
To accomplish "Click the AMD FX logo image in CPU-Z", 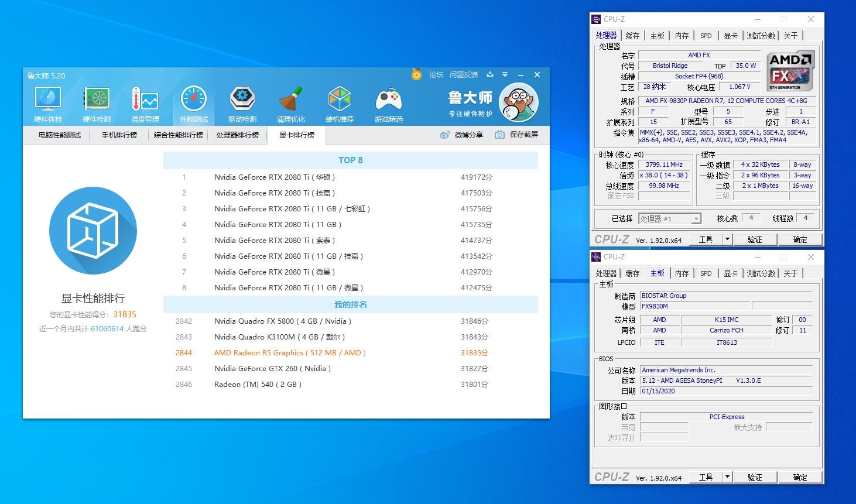I will coord(790,70).
